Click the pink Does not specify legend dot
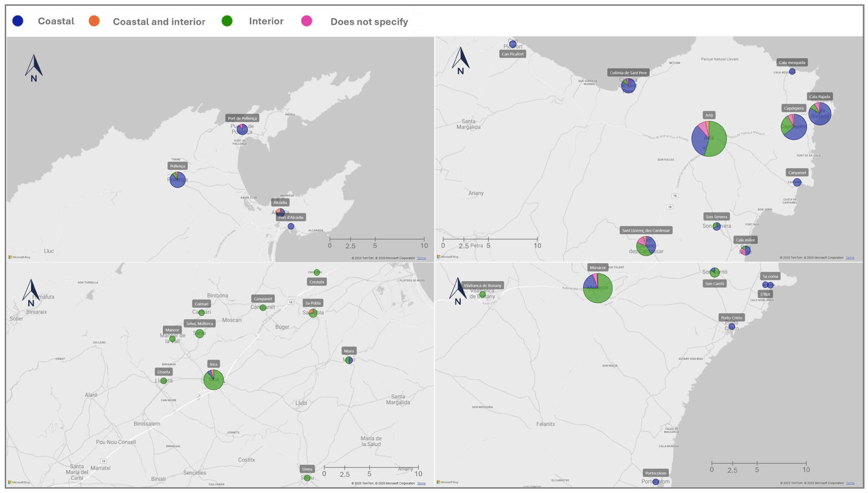 [x=306, y=21]
